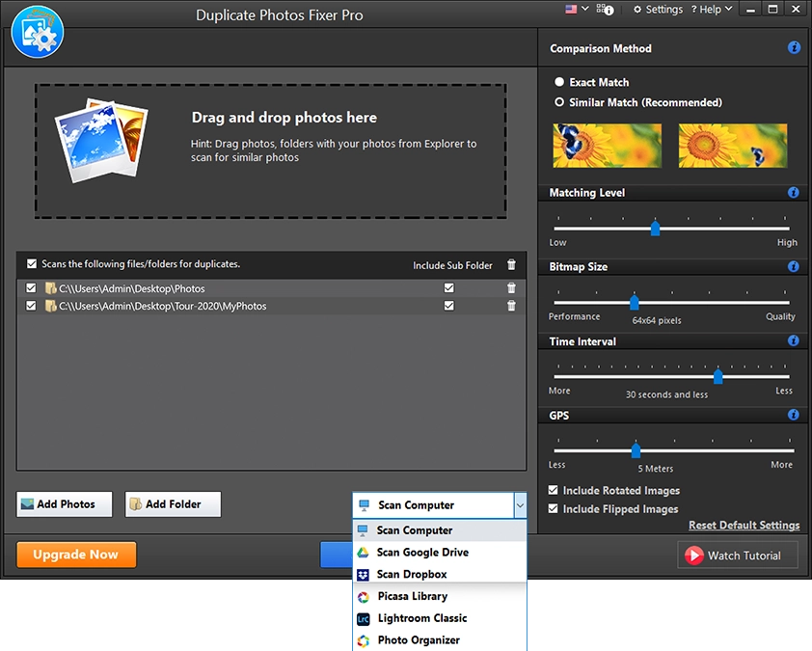812x651 pixels.
Task: Uncheck the Desktop\Photos folder row checkbox
Action: tap(31, 288)
